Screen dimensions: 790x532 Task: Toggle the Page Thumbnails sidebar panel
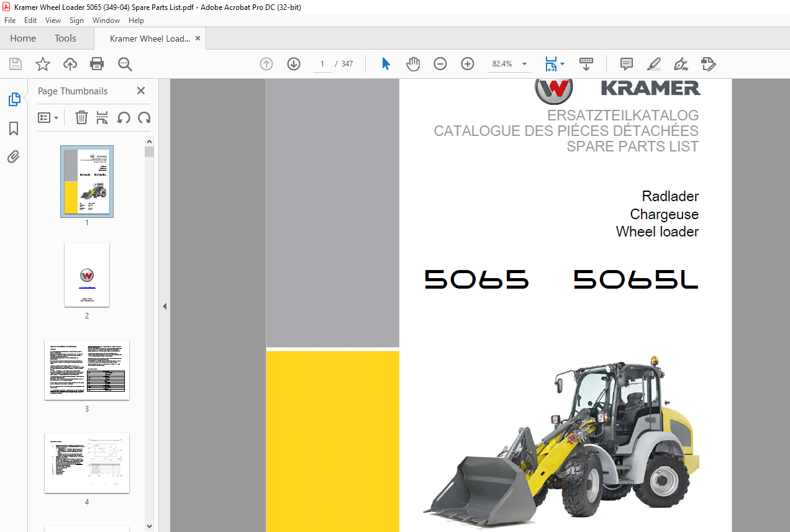[x=14, y=99]
